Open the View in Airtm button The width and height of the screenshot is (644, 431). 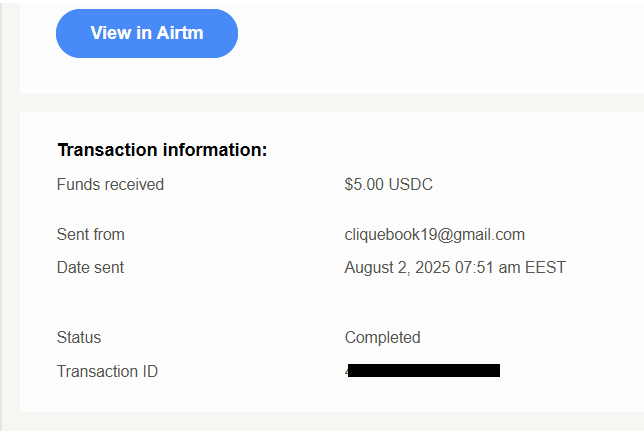point(147,33)
